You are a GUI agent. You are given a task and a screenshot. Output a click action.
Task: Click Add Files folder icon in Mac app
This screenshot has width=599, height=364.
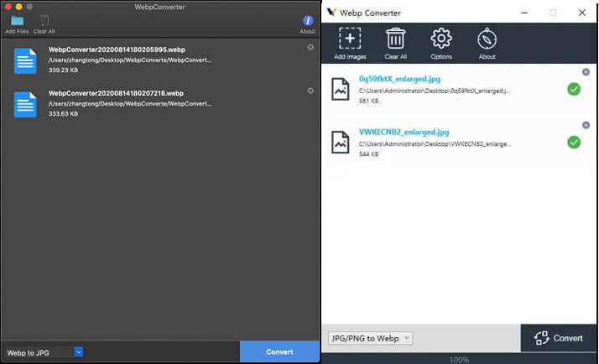point(16,21)
